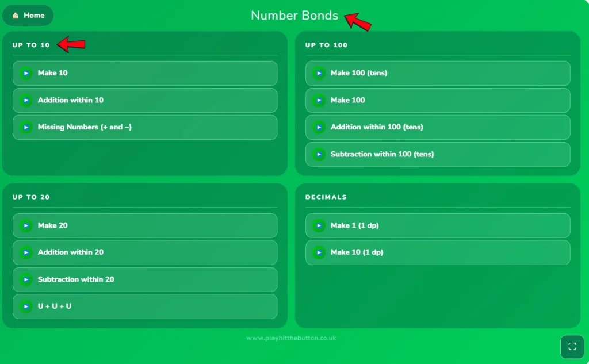Click play icon beside Make 1 (1 dp)

click(319, 226)
